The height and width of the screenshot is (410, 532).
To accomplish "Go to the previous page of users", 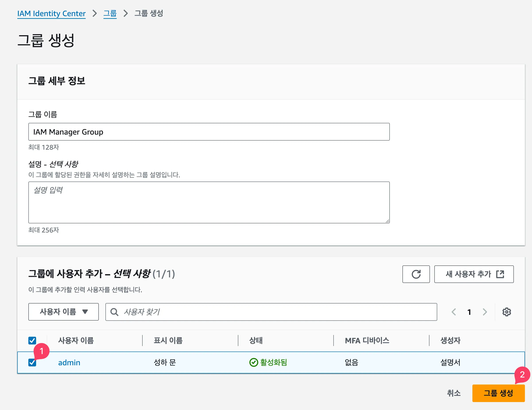I will click(x=454, y=312).
